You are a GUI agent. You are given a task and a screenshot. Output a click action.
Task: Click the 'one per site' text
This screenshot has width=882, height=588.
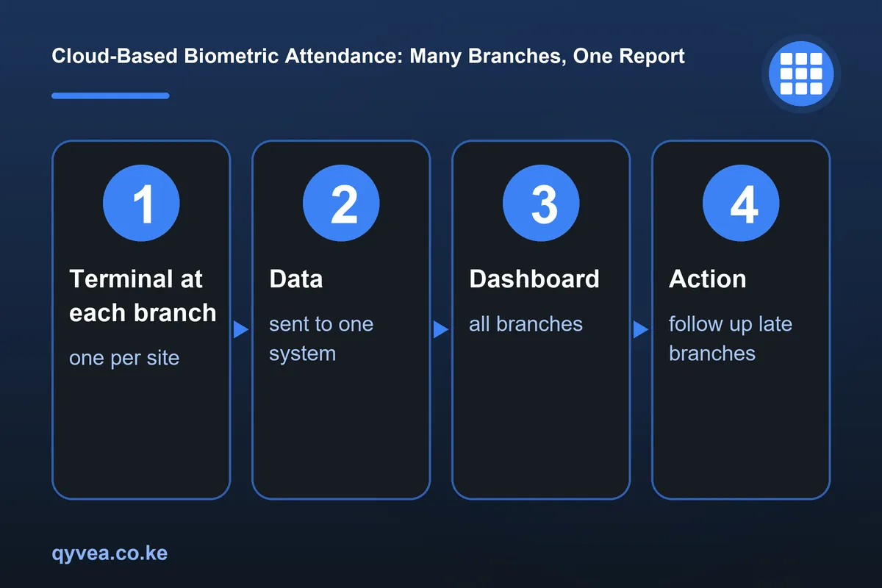tap(124, 358)
